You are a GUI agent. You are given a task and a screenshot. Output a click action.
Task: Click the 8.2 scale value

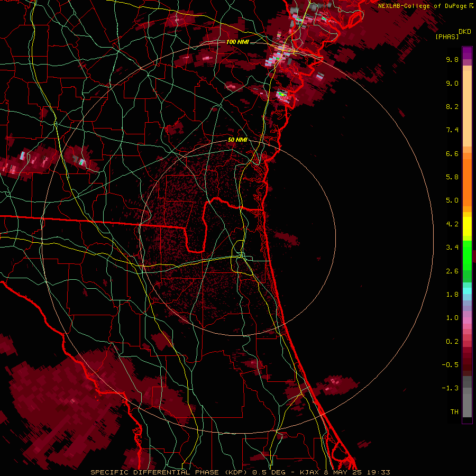tap(452, 106)
